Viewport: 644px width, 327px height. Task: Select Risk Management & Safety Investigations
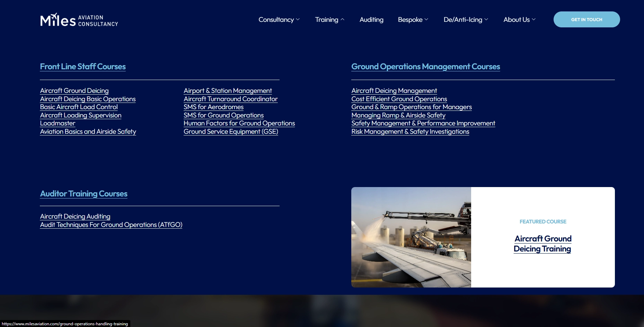[x=410, y=132]
